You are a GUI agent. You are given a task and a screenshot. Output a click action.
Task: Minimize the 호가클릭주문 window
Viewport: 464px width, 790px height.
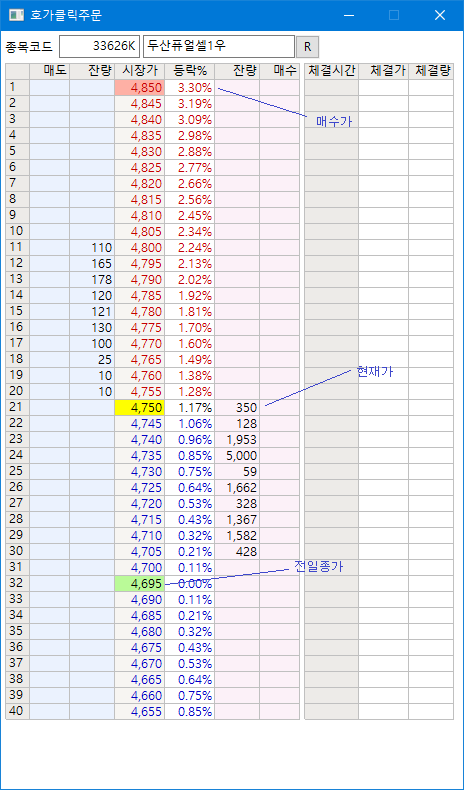(x=348, y=15)
